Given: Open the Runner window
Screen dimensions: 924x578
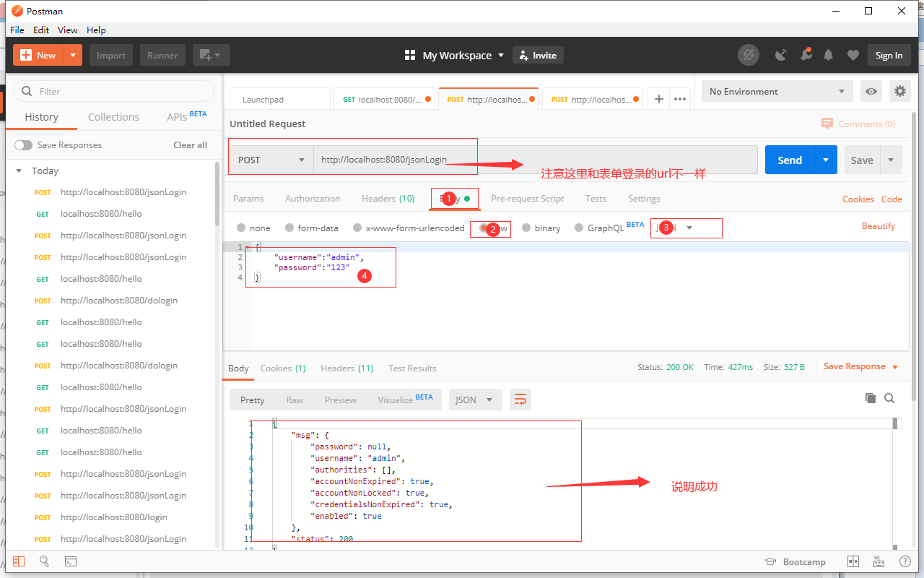Looking at the screenshot, I should [162, 55].
